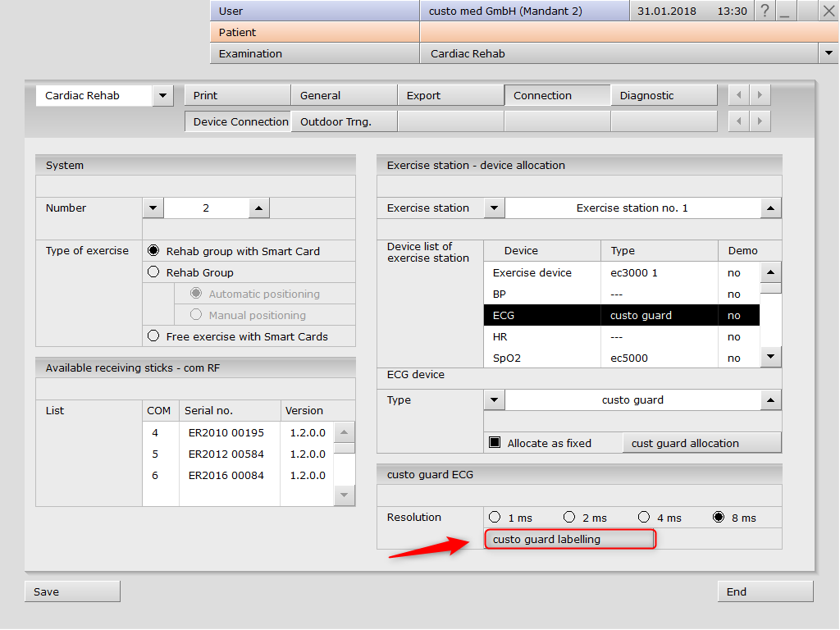Viewport: 840px width, 630px height.
Task: Select the Rehab Group radio option
Action: pyautogui.click(x=153, y=272)
